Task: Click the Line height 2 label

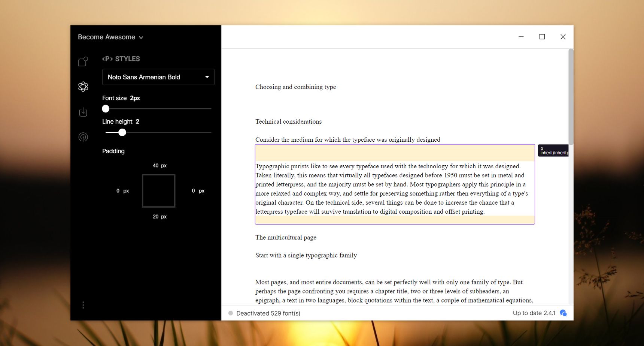Action: point(121,121)
